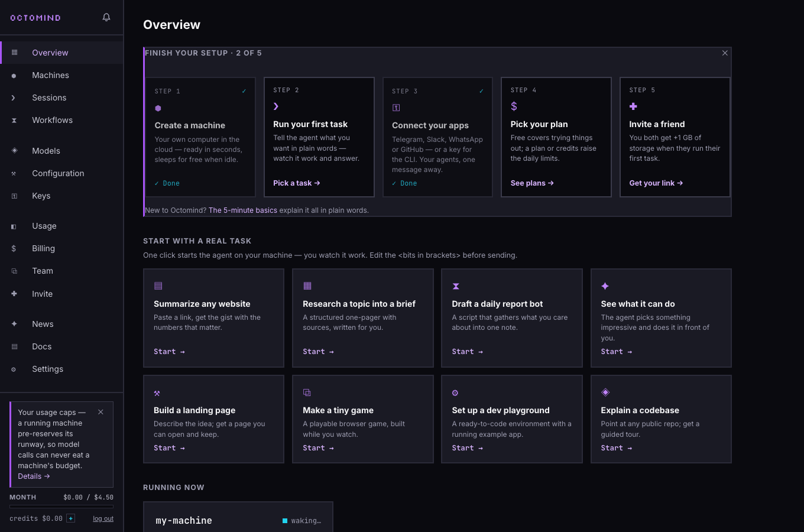Click the Step 1 machine hexagon icon
804x532 pixels.
click(158, 108)
